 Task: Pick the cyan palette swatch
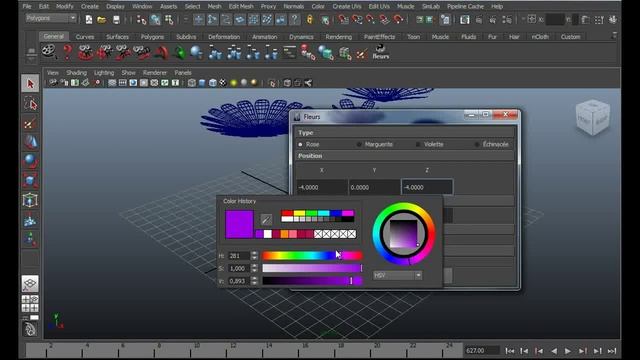pyautogui.click(x=324, y=213)
